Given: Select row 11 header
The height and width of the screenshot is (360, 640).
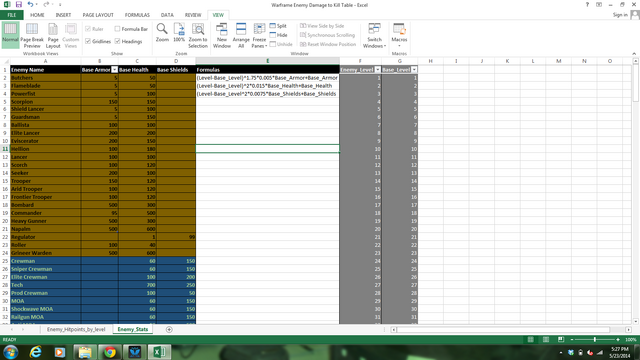Looking at the screenshot, I should coord(5,149).
